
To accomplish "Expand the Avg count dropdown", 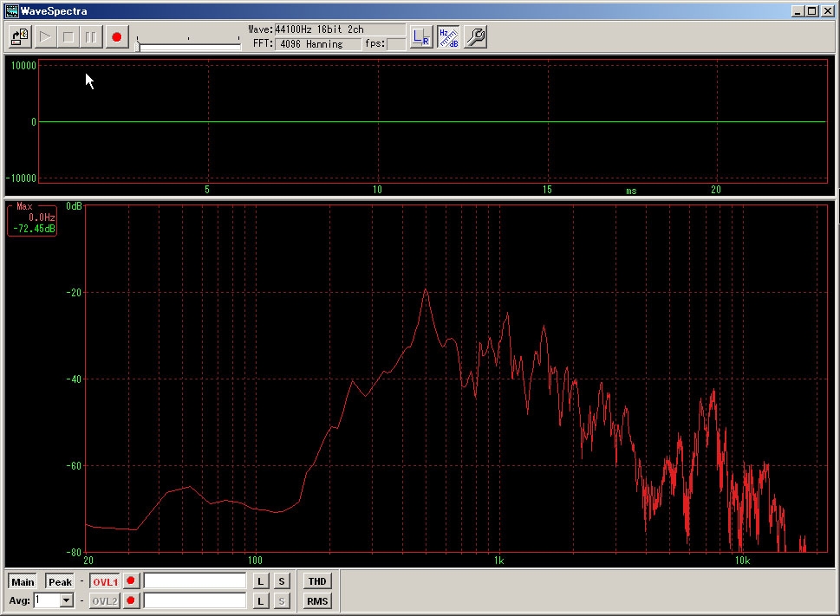I will click(67, 600).
